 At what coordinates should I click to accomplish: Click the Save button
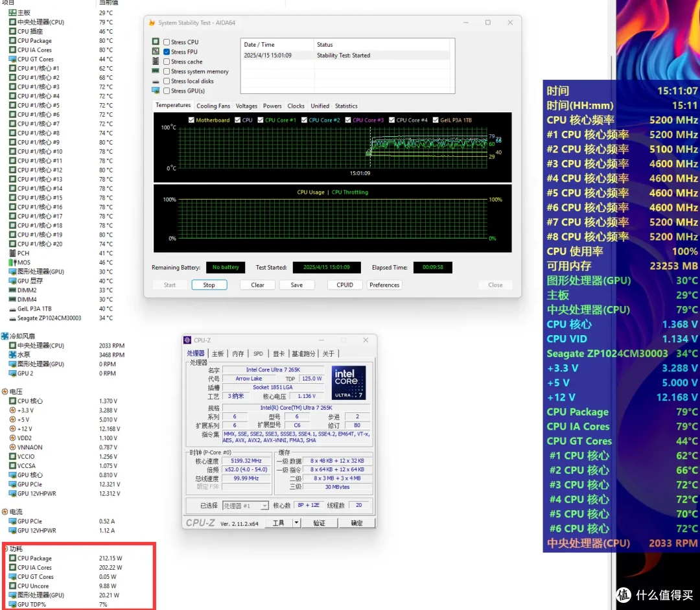point(297,285)
